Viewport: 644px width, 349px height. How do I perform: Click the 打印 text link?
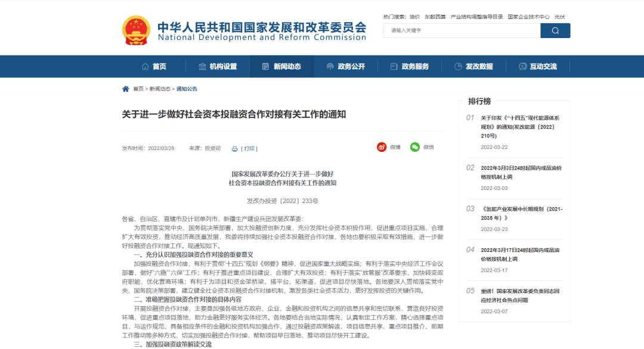point(250,149)
